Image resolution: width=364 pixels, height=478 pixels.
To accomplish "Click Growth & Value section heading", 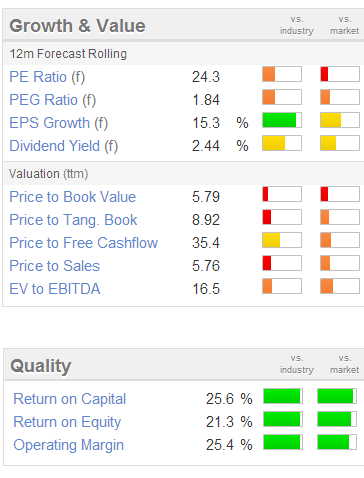I will tap(77, 26).
